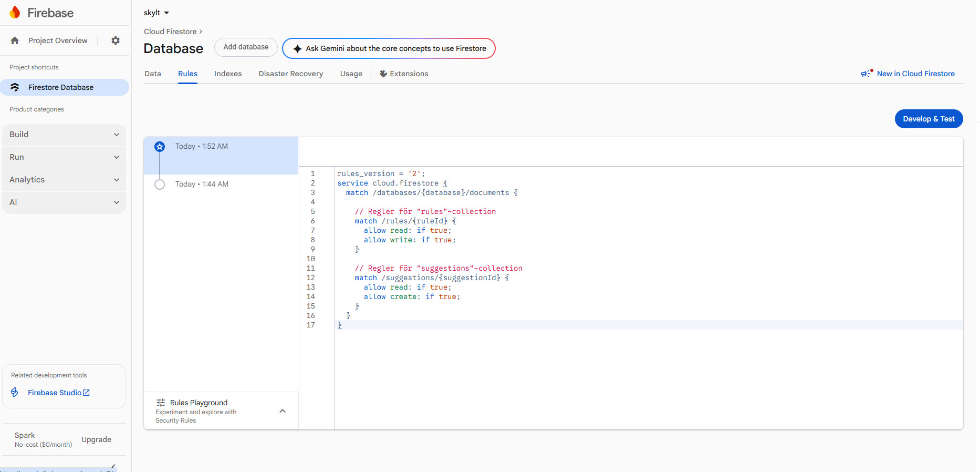Switch to the Data tab

[153, 74]
